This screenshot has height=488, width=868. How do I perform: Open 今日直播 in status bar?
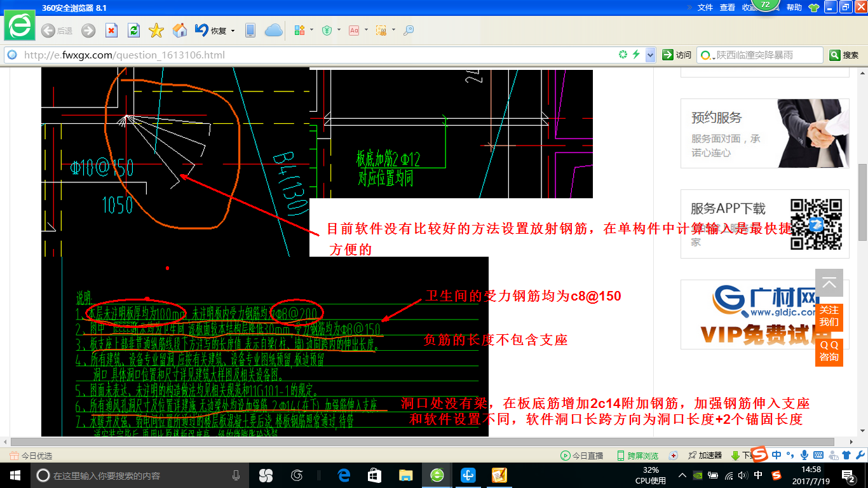581,456
